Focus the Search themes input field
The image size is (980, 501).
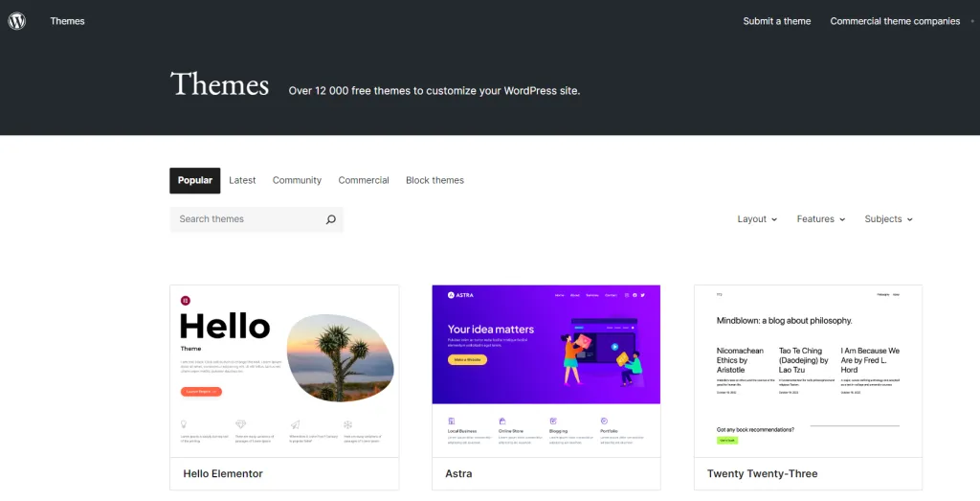point(256,219)
